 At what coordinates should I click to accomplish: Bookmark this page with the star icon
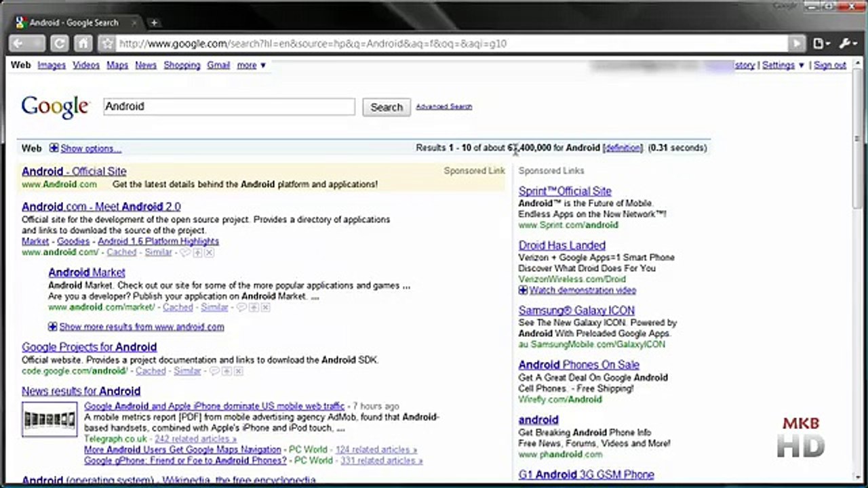(x=106, y=44)
